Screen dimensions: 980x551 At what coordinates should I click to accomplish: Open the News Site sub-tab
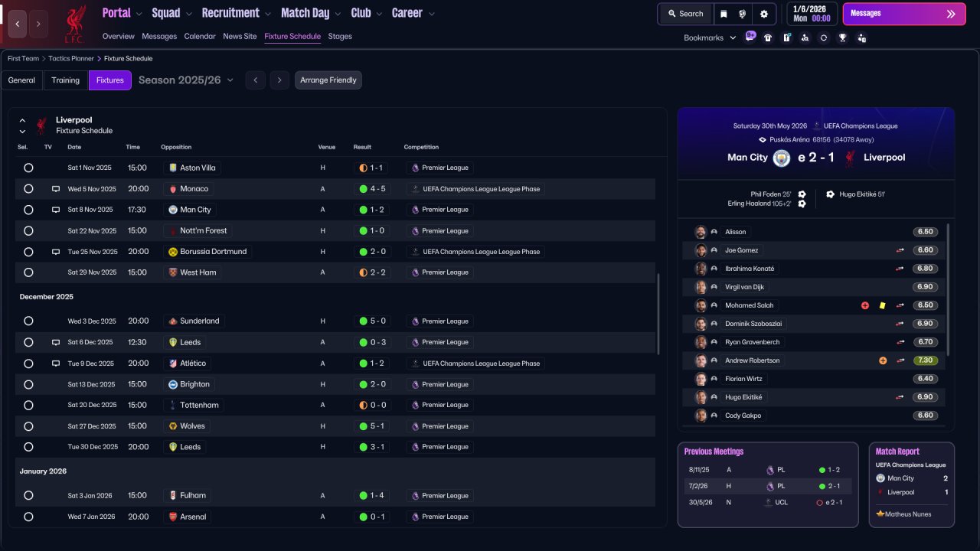pyautogui.click(x=240, y=36)
